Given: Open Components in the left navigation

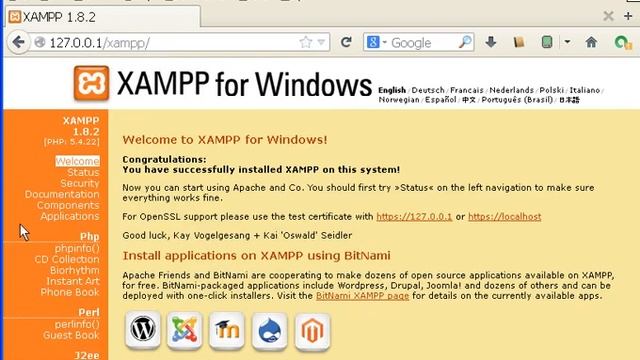Looking at the screenshot, I should pyautogui.click(x=68, y=205).
